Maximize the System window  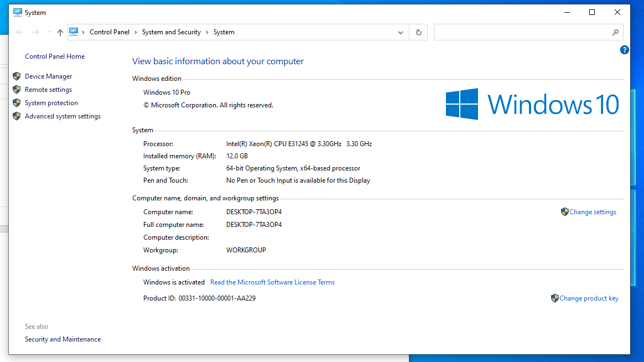592,12
